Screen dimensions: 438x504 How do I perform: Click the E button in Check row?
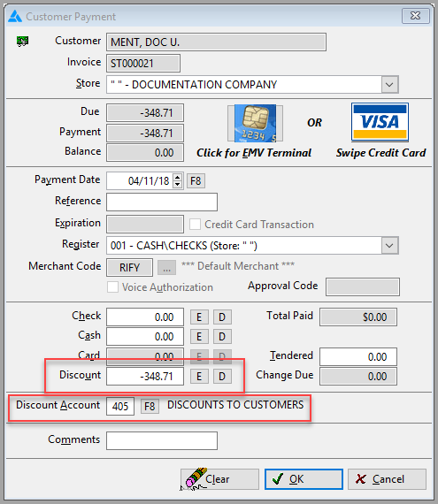pos(199,317)
